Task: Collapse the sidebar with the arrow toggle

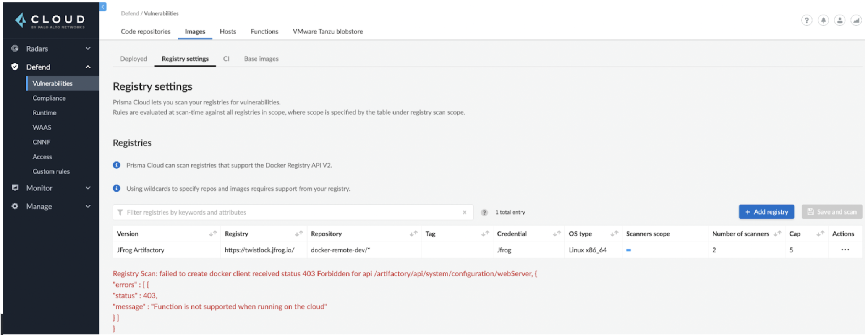Action: tap(103, 7)
